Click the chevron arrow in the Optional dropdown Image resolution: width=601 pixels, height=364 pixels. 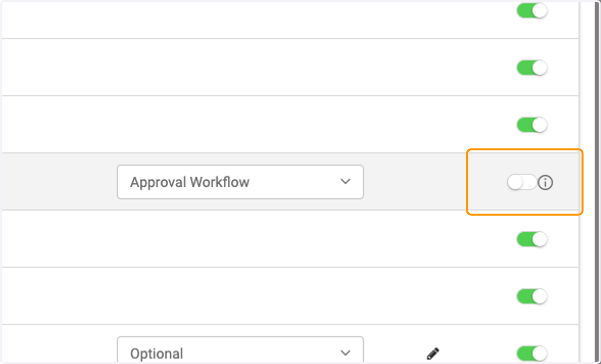(346, 353)
